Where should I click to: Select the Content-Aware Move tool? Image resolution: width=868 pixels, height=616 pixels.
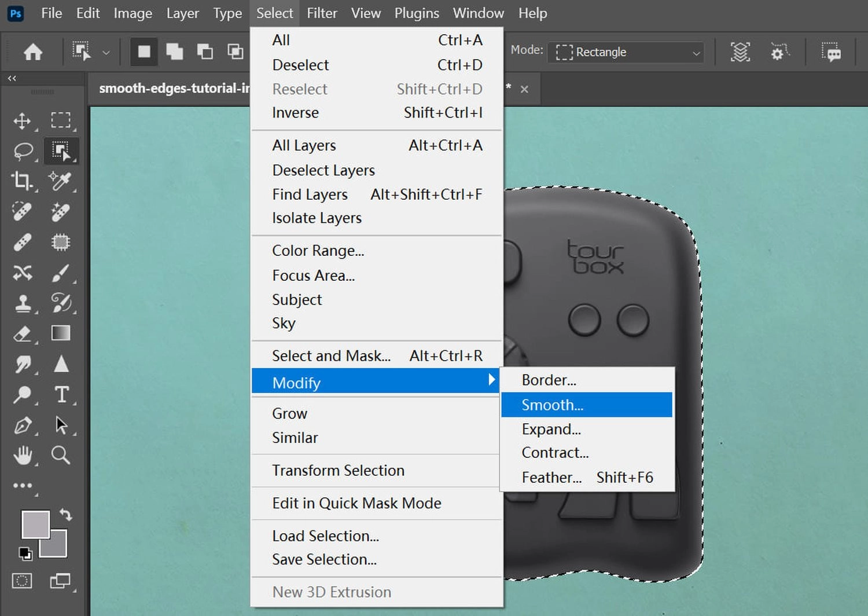point(22,272)
